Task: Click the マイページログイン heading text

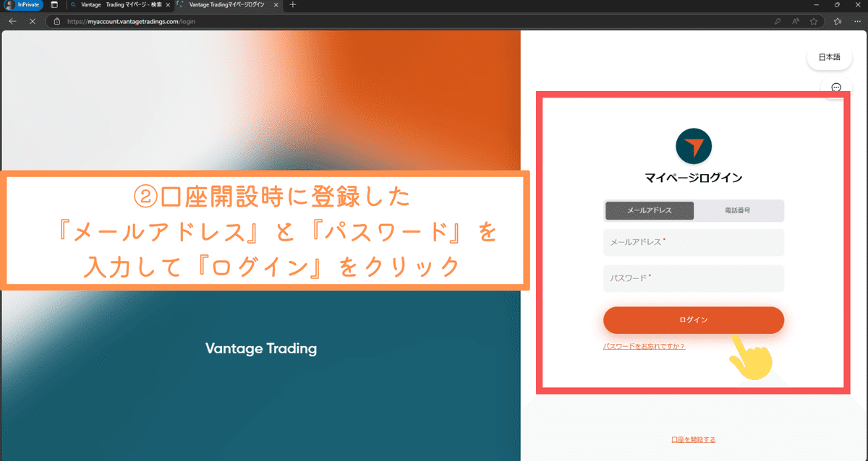Action: [x=694, y=177]
